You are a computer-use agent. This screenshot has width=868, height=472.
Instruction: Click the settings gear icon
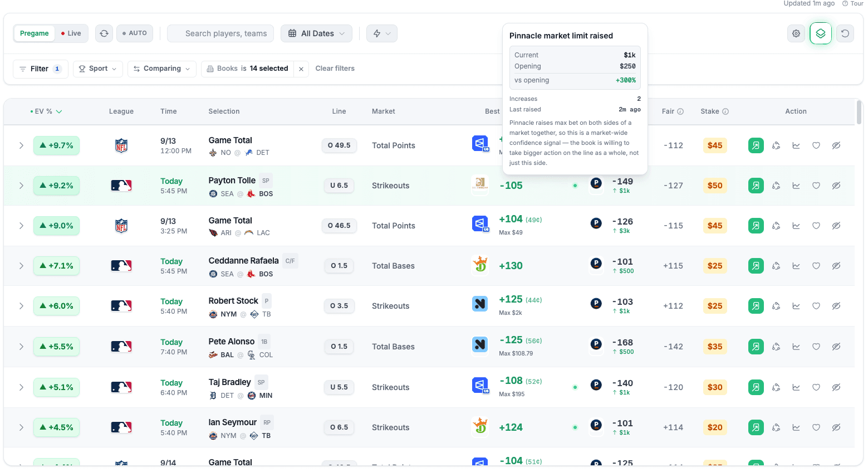click(796, 33)
